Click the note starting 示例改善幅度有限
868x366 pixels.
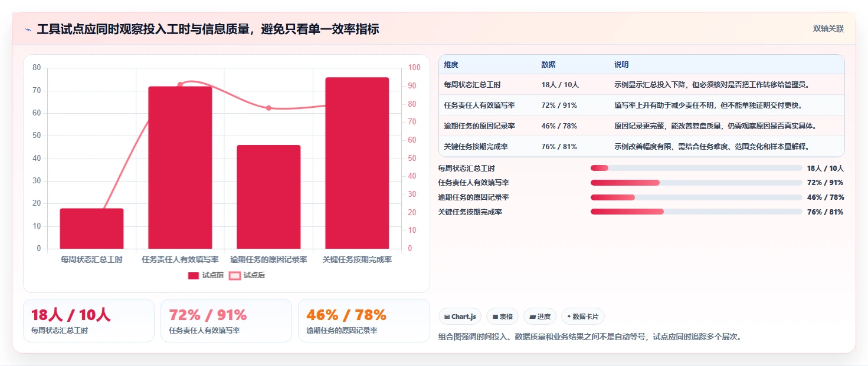(712, 147)
